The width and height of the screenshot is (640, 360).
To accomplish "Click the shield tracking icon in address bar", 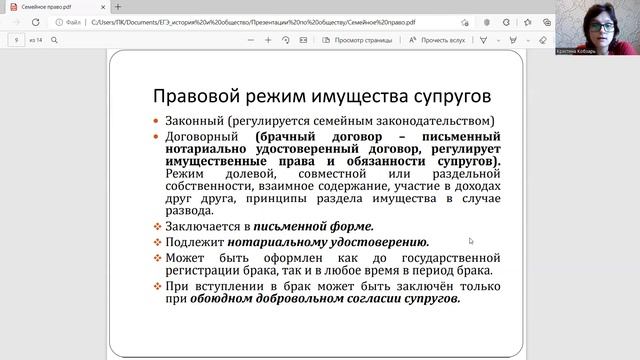I will pyautogui.click(x=487, y=22).
